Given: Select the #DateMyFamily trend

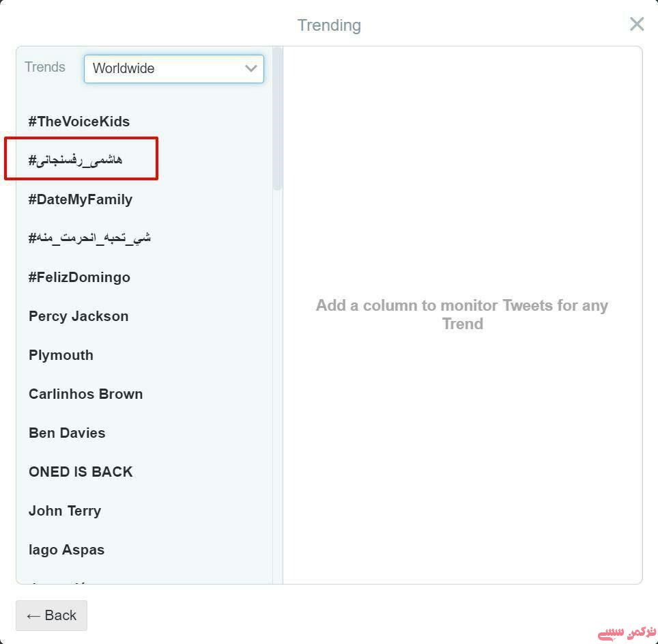Looking at the screenshot, I should coord(81,199).
